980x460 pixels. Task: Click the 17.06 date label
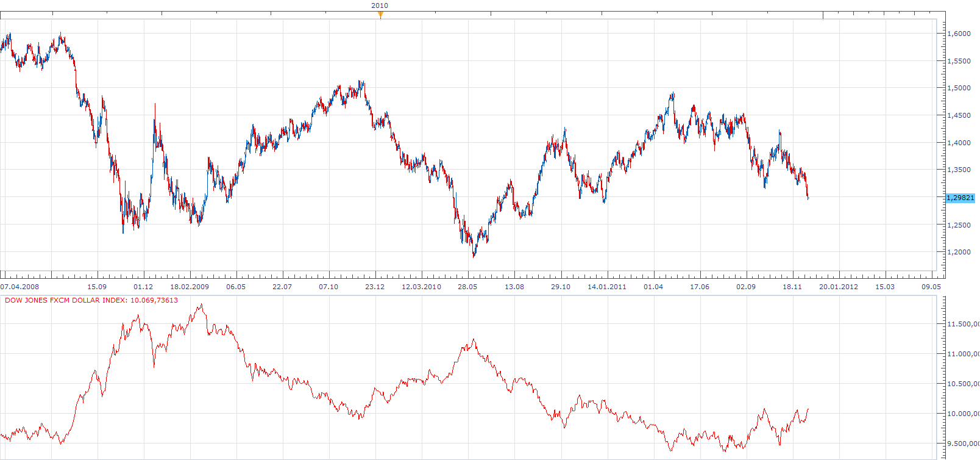[x=700, y=287]
